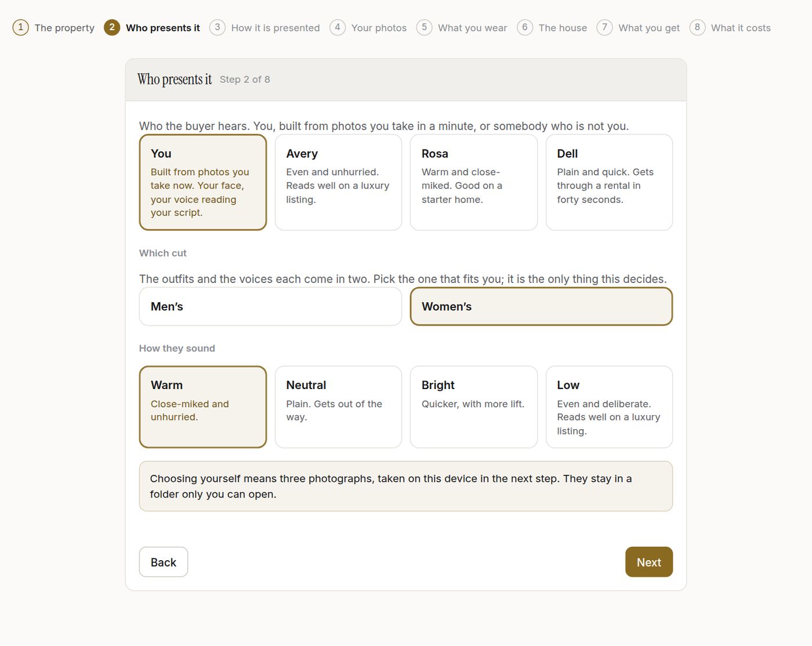Select the Who presents it step

click(152, 28)
